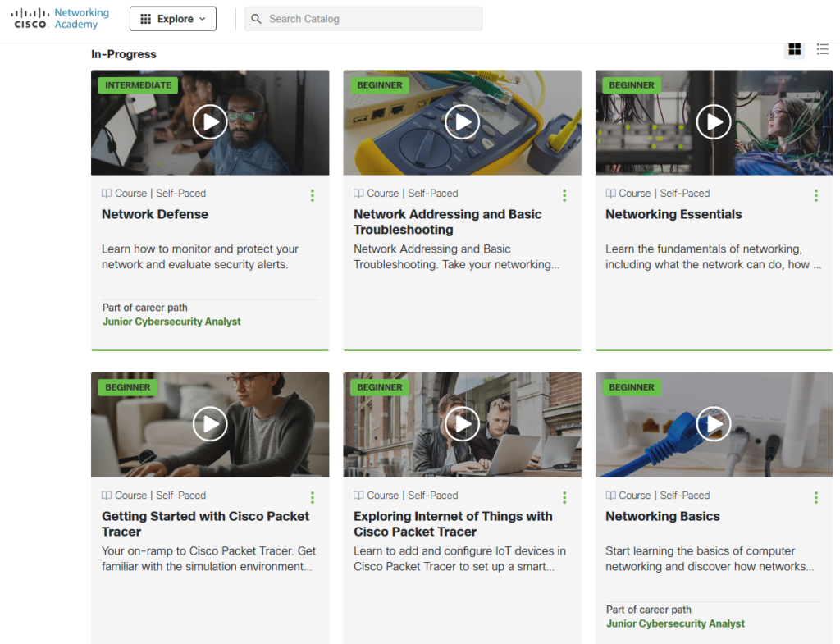Play the Getting Started with Cisco Packet Tracer video
This screenshot has height=644, width=840.
[x=210, y=424]
